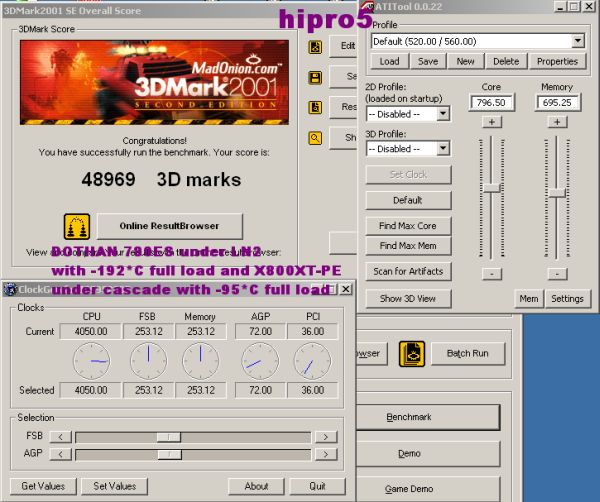Screen dimensions: 600x502
Task: Expand the 2D Profile dropdown
Action: click(443, 114)
